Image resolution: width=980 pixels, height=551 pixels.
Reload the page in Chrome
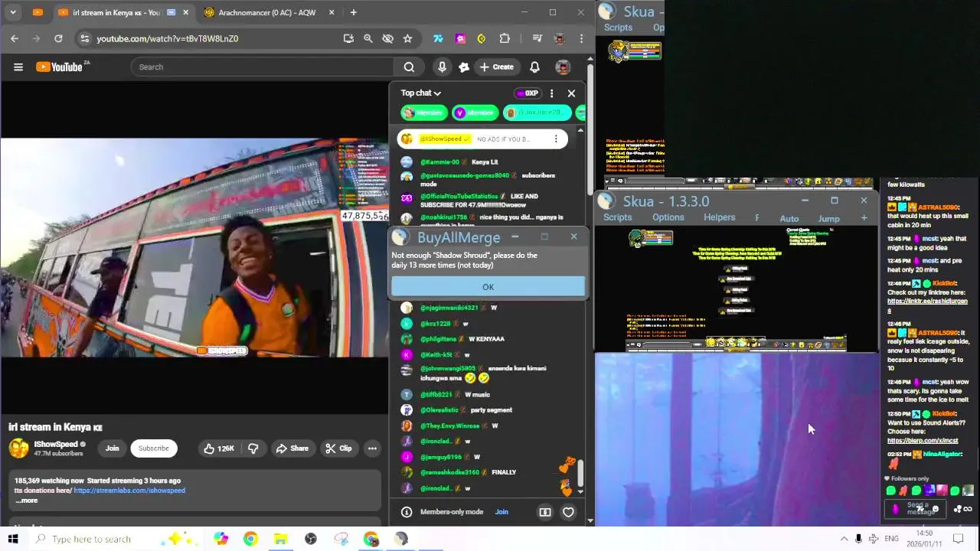point(58,38)
